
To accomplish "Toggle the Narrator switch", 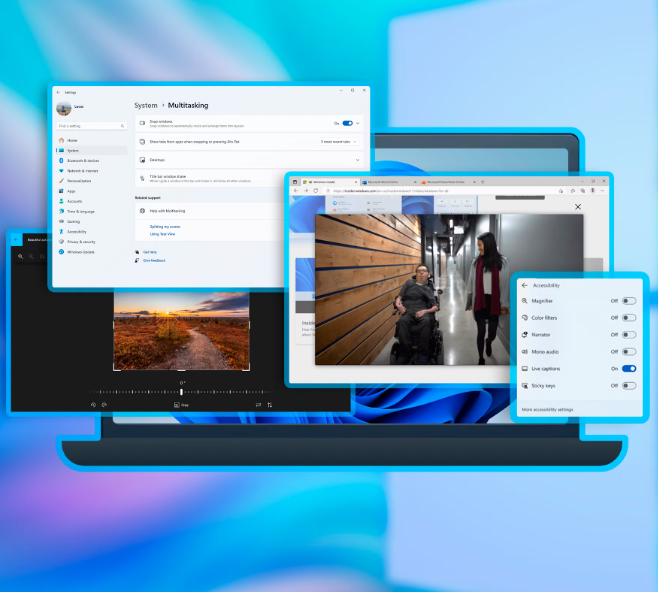I will pos(629,335).
